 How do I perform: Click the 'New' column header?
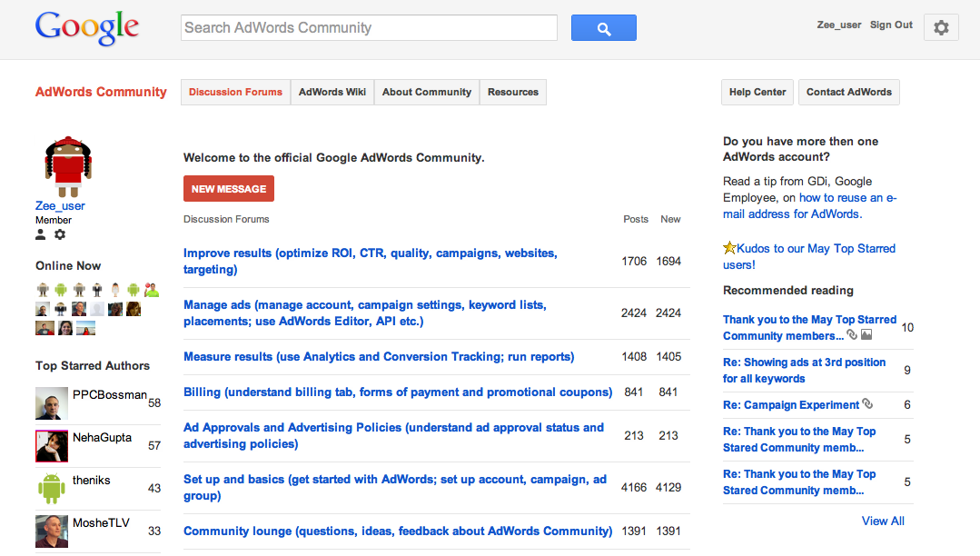670,220
